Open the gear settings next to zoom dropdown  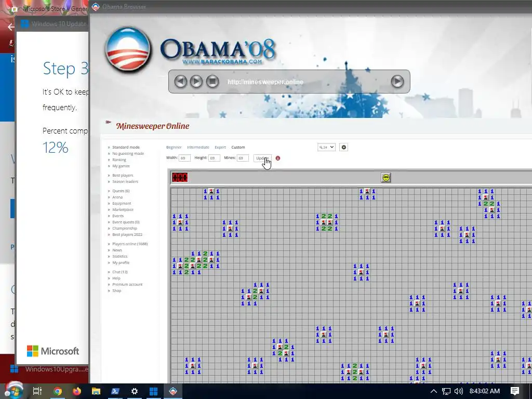344,147
